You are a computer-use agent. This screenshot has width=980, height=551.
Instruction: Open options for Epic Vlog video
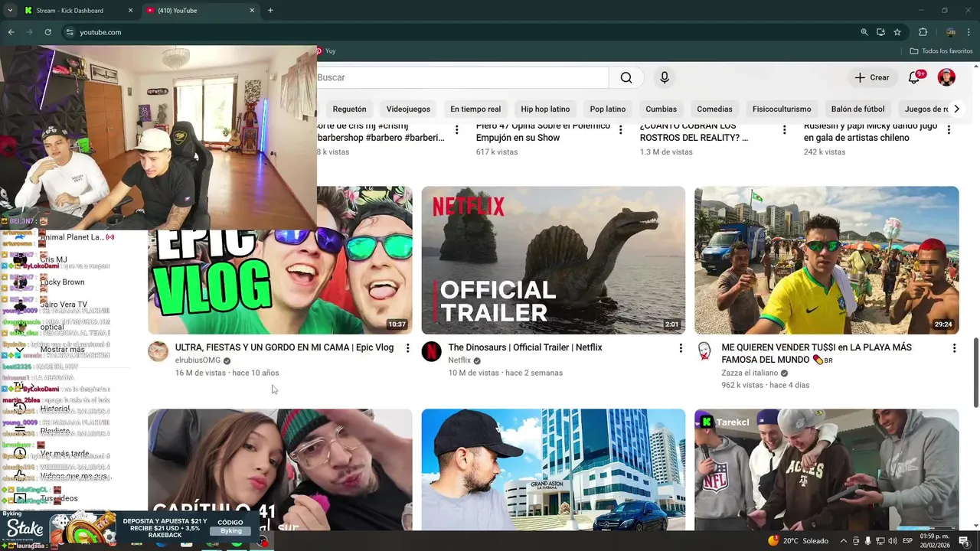click(407, 348)
